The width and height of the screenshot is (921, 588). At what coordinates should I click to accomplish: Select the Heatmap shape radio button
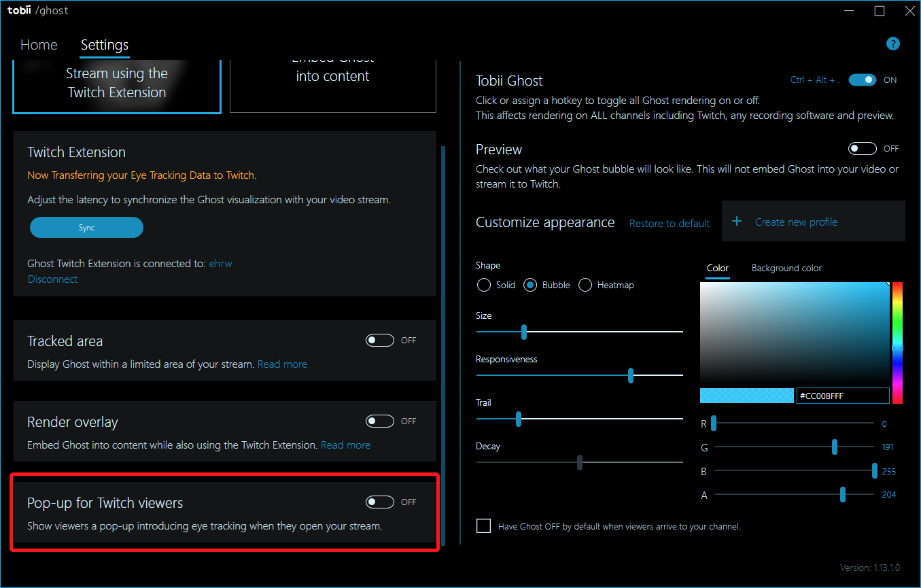point(585,285)
